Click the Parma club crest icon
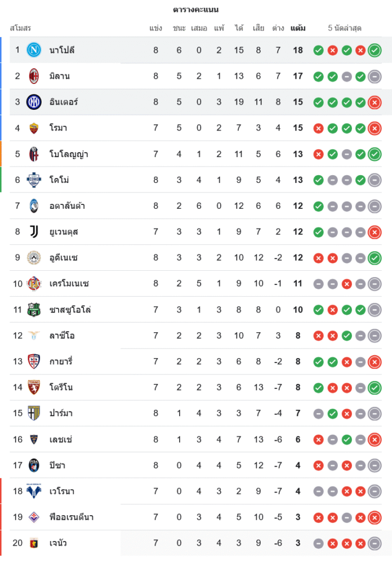This screenshot has width=392, height=563. pos(34,413)
